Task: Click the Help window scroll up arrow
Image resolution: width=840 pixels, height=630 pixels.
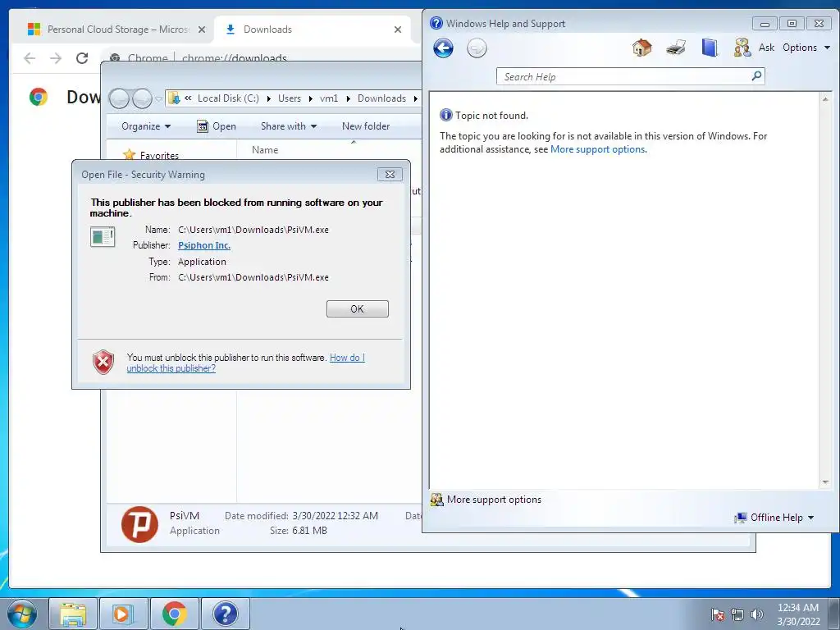Action: (x=825, y=99)
